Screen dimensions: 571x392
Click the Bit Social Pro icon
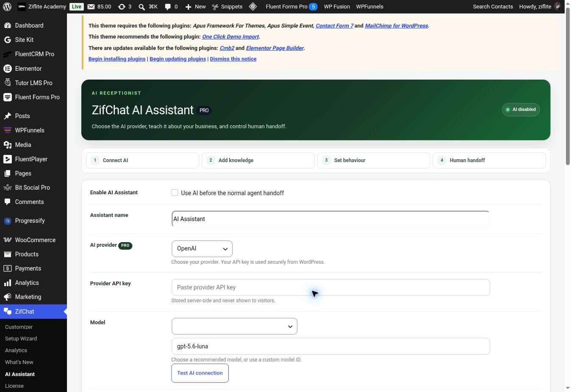point(8,188)
